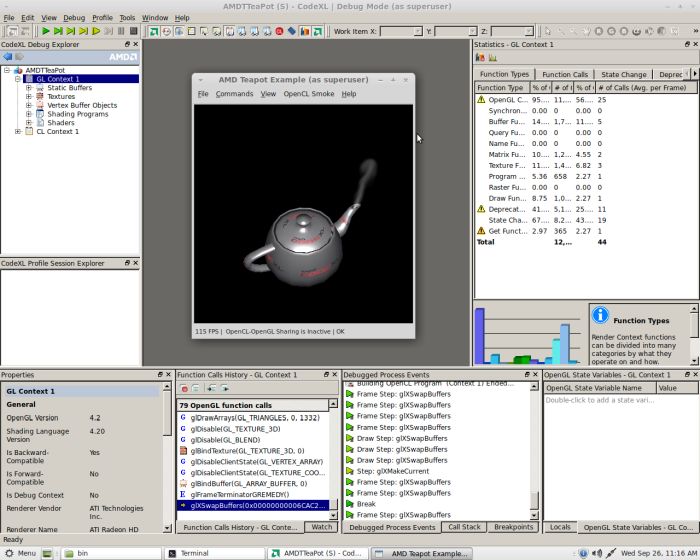Select the Break event row

tap(437, 504)
